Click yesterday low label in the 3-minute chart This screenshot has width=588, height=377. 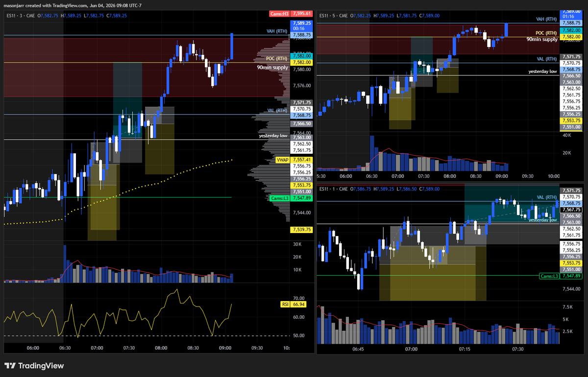point(274,136)
